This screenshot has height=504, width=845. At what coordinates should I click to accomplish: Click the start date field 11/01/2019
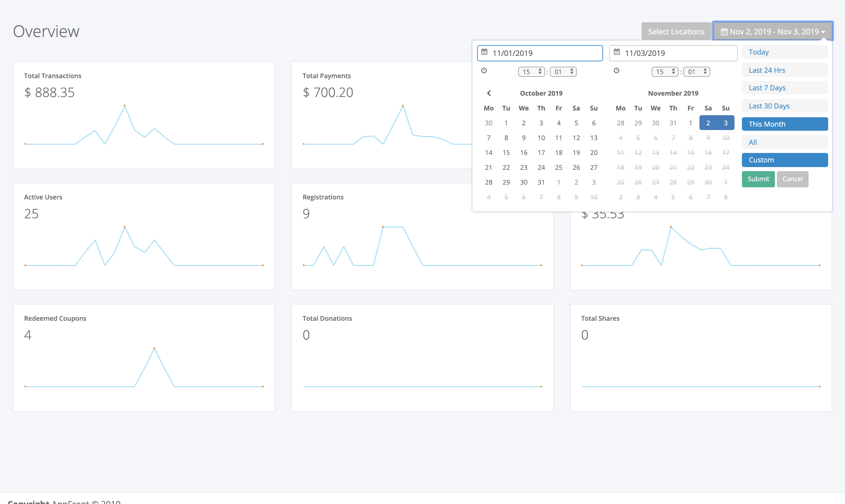coord(540,53)
